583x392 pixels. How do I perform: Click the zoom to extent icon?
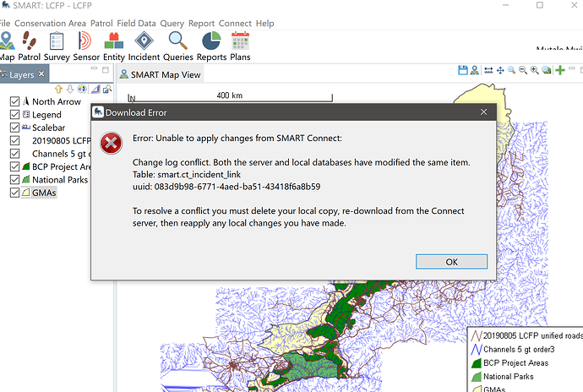(x=547, y=70)
